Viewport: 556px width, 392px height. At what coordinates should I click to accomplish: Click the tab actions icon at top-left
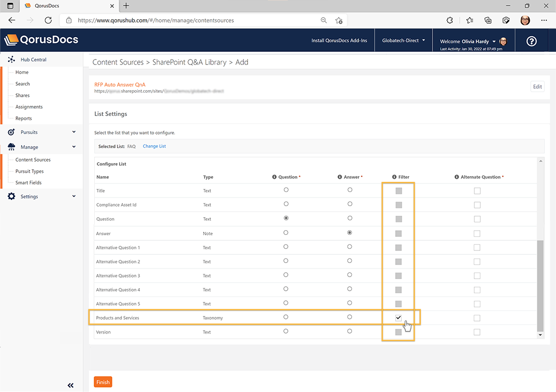10,6
